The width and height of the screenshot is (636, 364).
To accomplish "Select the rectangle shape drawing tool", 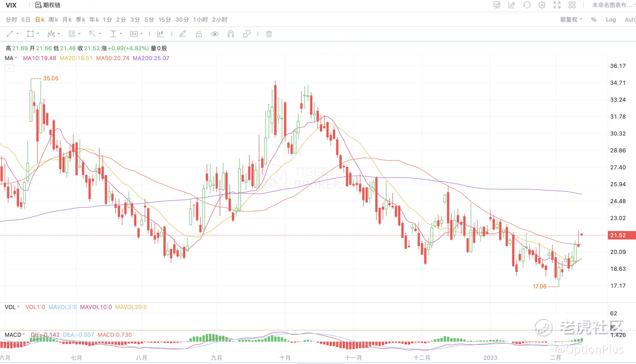I will click(30, 34).
